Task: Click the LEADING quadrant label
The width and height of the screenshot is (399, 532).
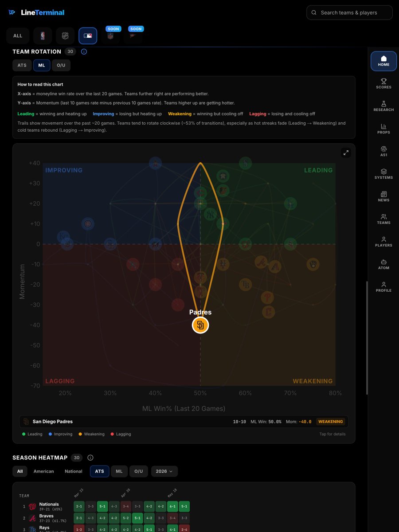Action: (x=318, y=170)
